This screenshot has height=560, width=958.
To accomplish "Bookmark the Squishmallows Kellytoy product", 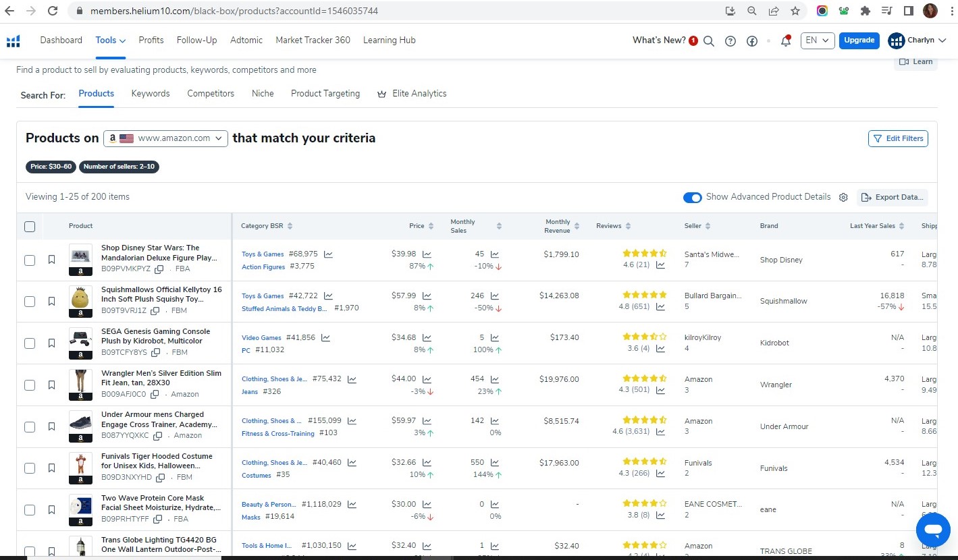I will 51,302.
